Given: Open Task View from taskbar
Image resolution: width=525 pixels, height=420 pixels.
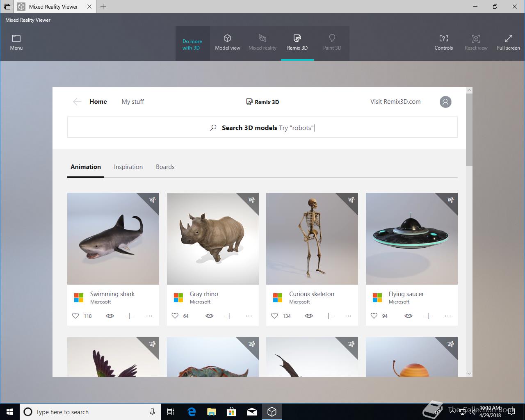Looking at the screenshot, I should pyautogui.click(x=171, y=412).
